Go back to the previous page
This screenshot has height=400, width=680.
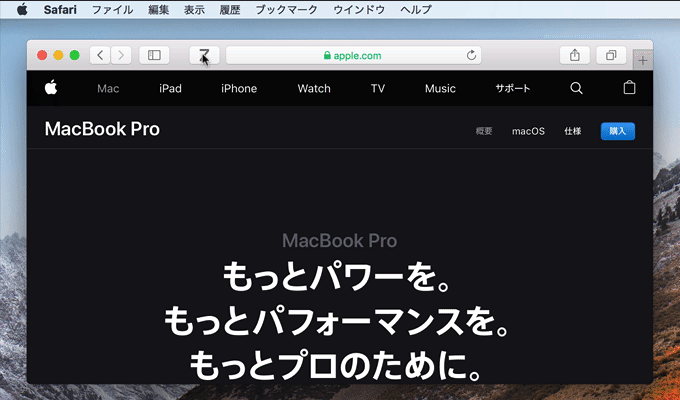[x=100, y=55]
